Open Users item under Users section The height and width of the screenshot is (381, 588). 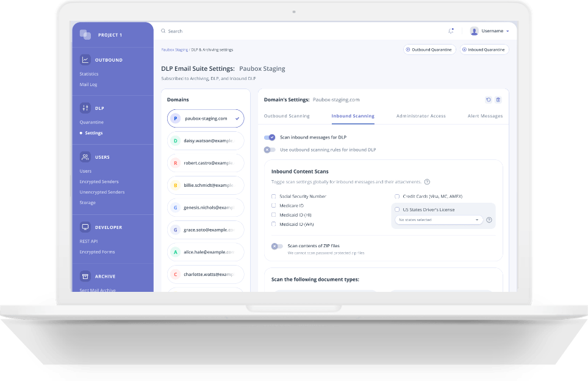85,171
